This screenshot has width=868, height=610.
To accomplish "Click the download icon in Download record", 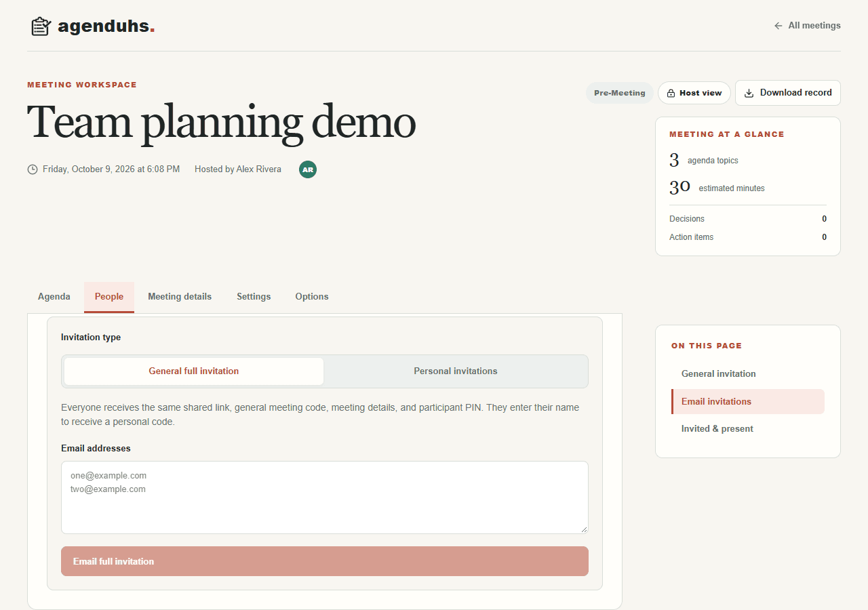I will 749,93.
